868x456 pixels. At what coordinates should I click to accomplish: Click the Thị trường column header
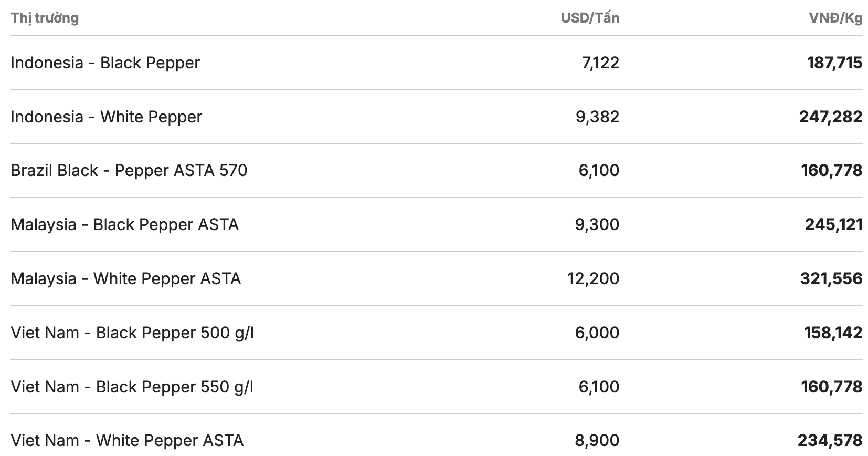pos(45,18)
